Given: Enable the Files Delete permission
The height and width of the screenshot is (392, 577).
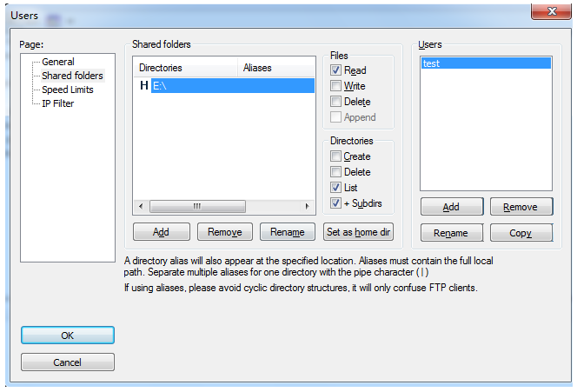Looking at the screenshot, I should 335,101.
